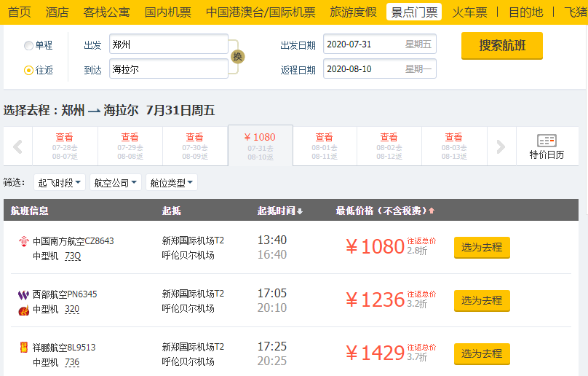Sort flights by 起抵时间 column

pos(280,211)
